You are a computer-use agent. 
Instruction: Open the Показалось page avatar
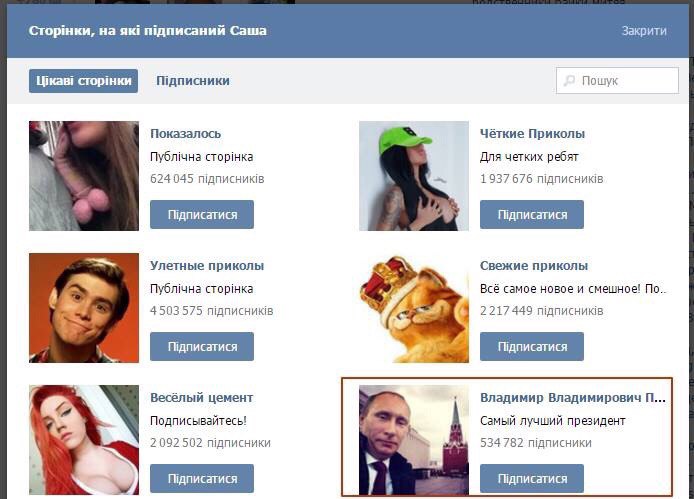84,176
